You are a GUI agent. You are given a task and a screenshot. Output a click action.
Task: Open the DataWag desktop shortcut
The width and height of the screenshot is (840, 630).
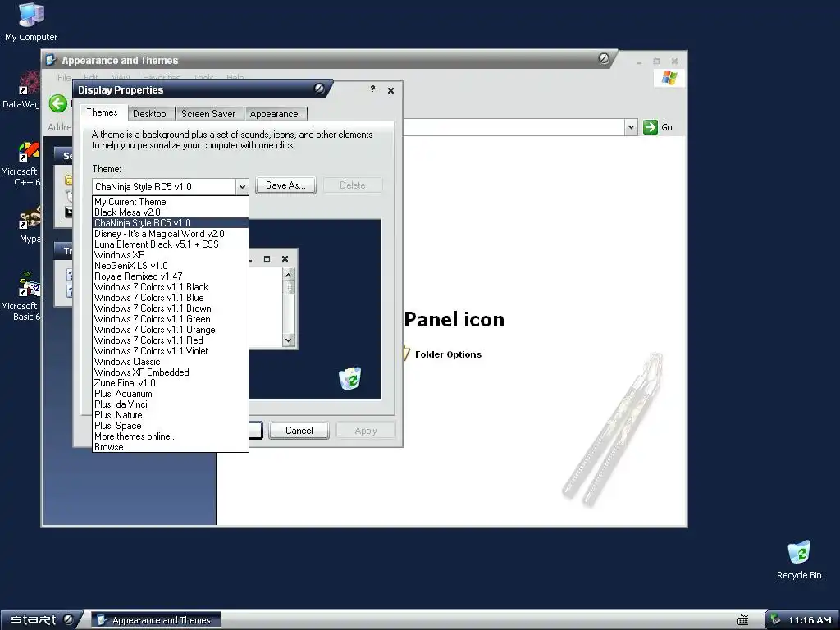[21, 90]
